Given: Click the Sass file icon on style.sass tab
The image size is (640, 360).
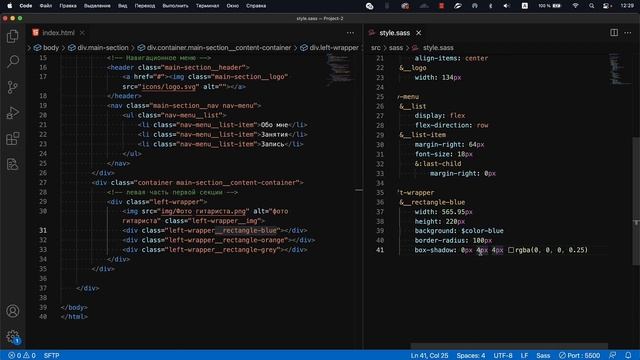Looking at the screenshot, I should point(372,33).
